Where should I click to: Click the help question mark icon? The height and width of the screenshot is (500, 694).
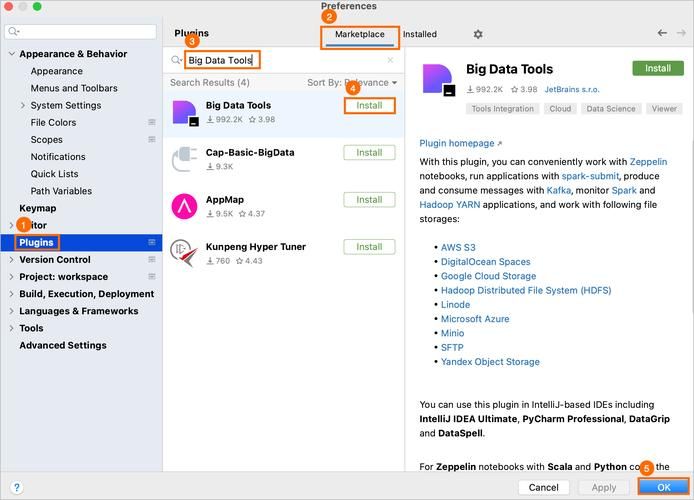pyautogui.click(x=17, y=488)
